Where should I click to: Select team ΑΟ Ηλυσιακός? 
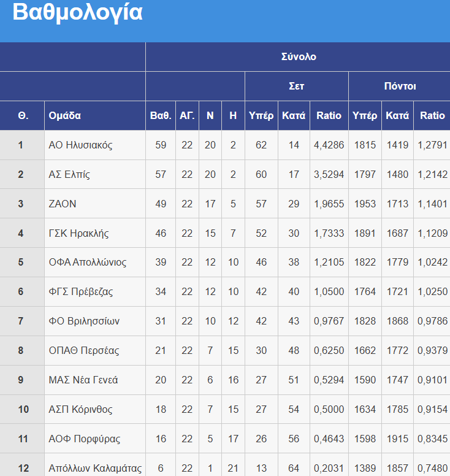tap(80, 145)
